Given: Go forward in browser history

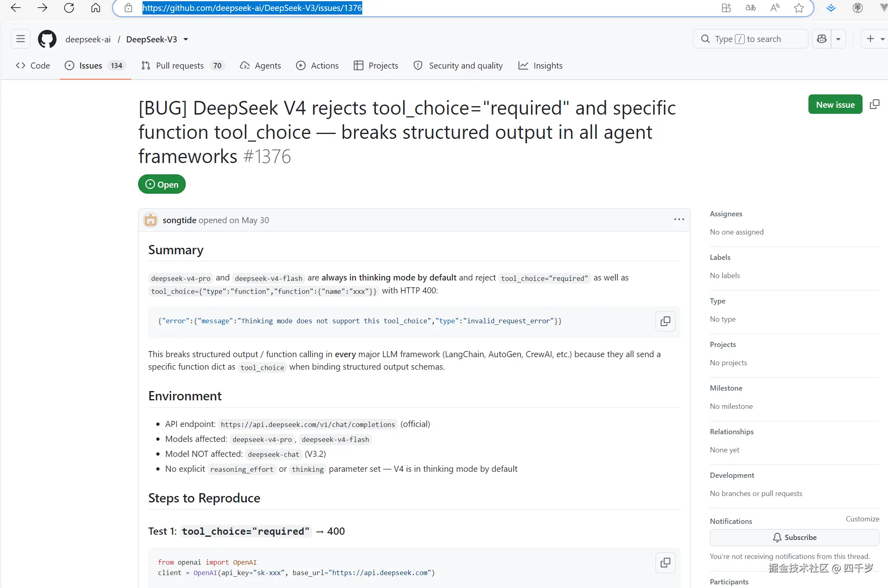Looking at the screenshot, I should (42, 8).
